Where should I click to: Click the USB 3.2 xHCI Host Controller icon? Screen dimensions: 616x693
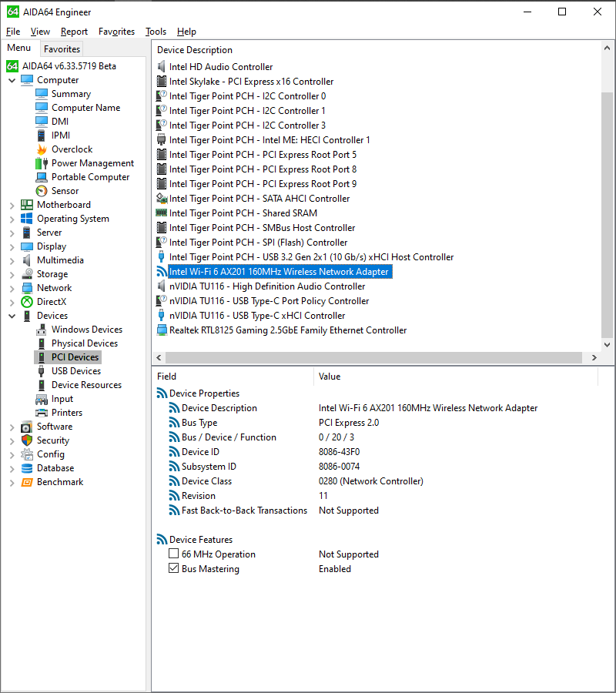click(x=162, y=256)
